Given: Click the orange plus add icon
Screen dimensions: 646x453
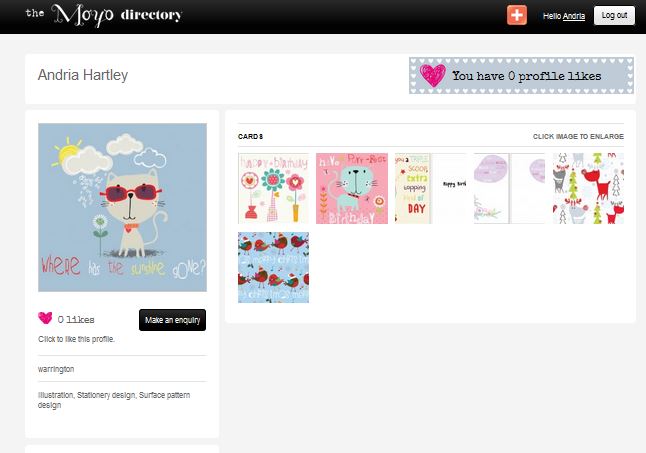Looking at the screenshot, I should click(x=517, y=15).
